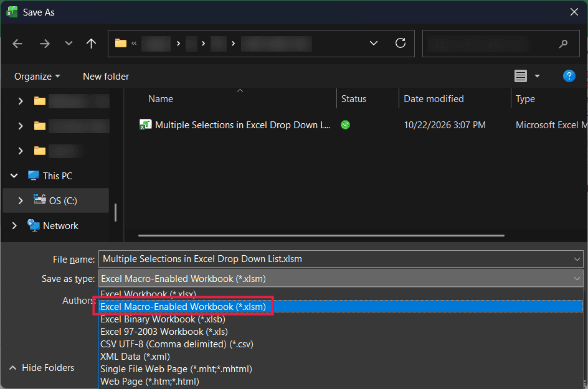This screenshot has width=588, height=389.
Task: Choose Single File Web Page type
Action: tap(341, 368)
